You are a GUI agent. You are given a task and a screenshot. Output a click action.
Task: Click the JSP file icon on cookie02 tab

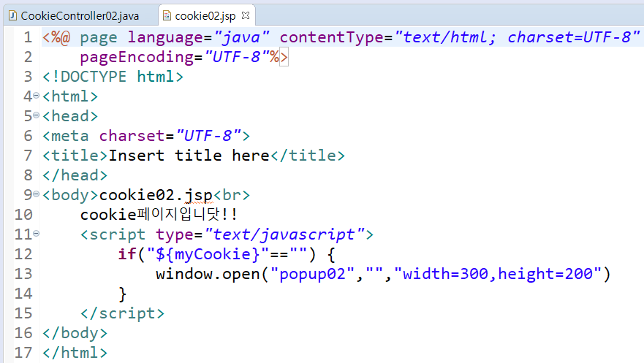point(167,15)
